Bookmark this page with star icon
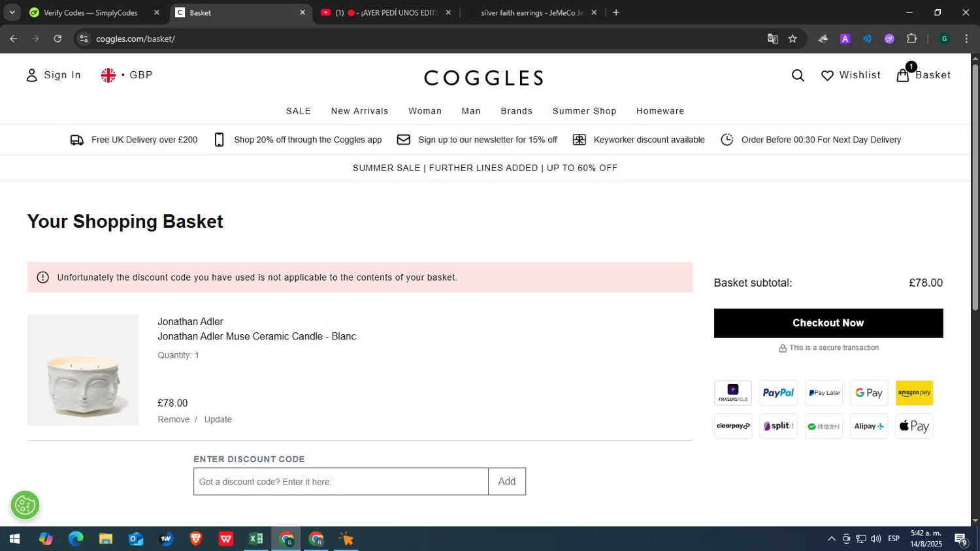 (792, 39)
